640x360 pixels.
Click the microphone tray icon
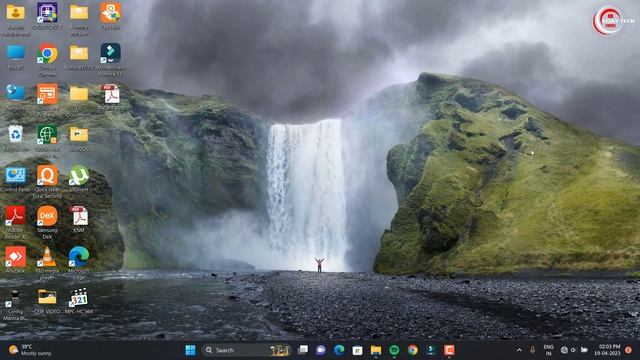533,350
